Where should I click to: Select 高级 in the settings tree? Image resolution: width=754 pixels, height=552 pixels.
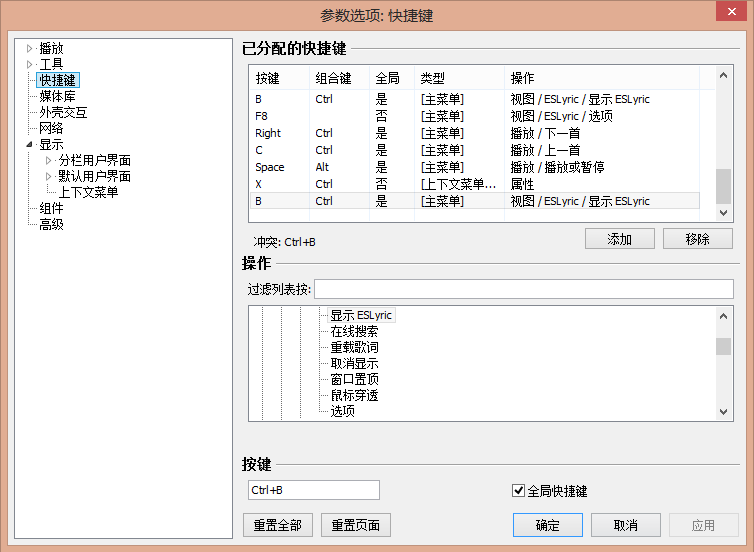pyautogui.click(x=51, y=224)
